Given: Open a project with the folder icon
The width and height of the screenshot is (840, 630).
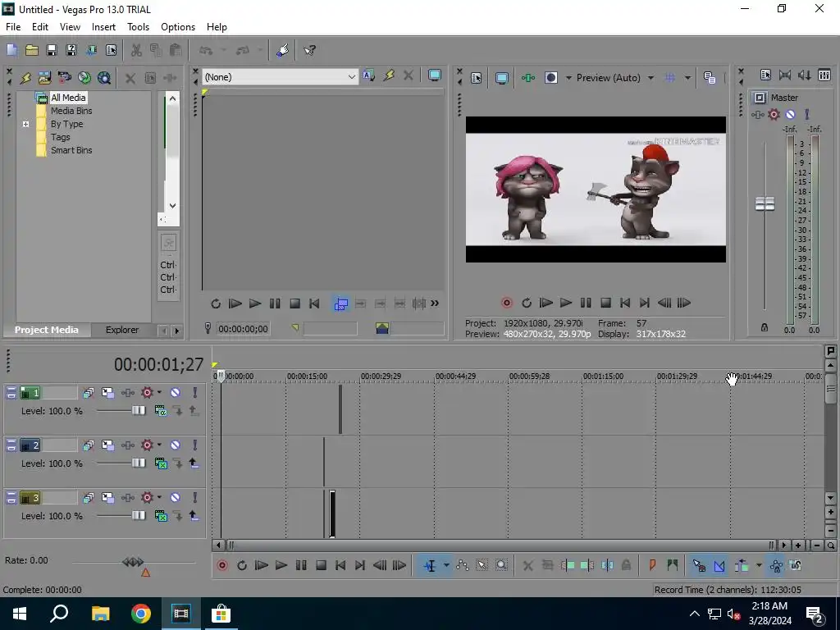Looking at the screenshot, I should 32,50.
